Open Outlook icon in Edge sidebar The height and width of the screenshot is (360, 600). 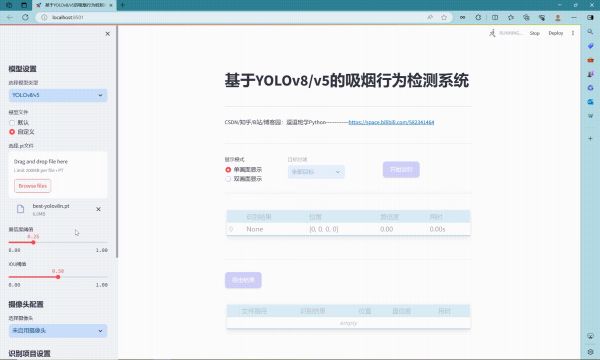(x=590, y=102)
